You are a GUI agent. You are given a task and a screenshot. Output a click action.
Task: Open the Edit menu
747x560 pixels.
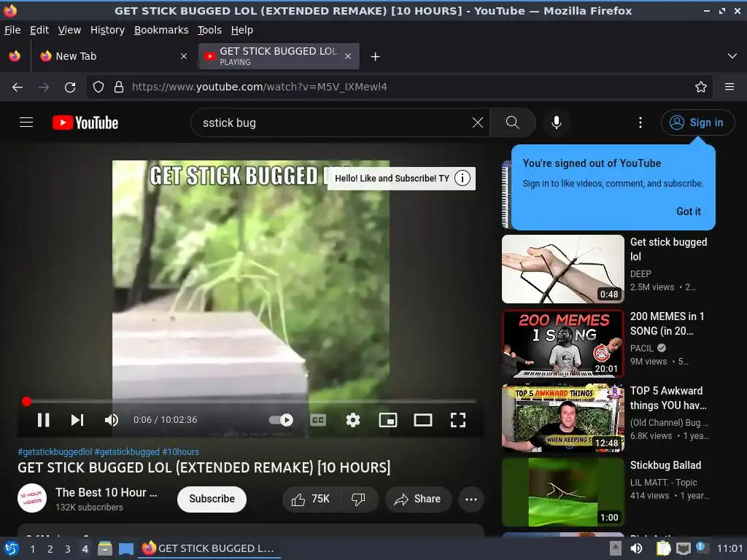coord(39,30)
